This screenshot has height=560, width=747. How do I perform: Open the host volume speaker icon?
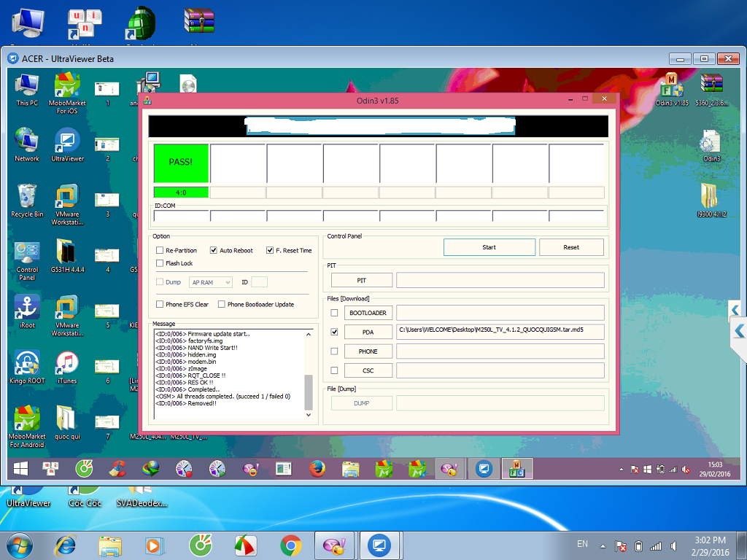click(673, 546)
